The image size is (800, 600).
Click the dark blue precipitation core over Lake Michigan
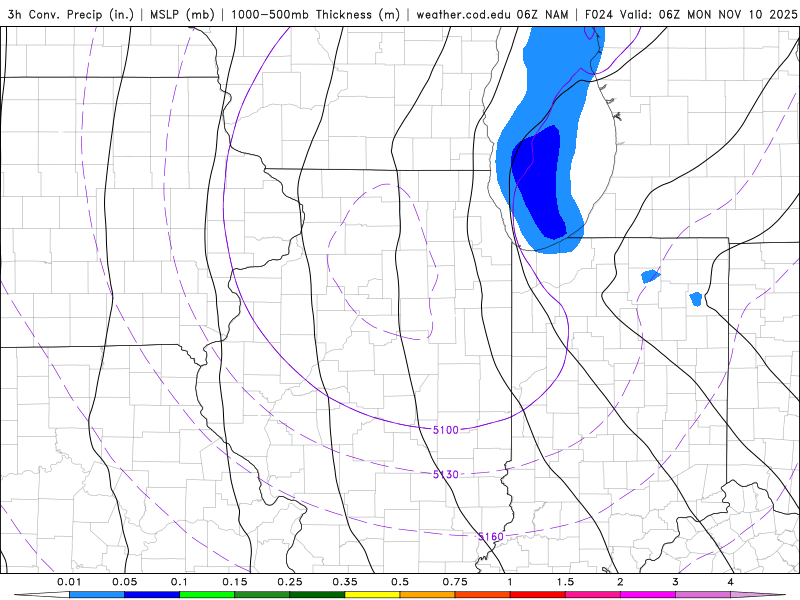[540, 181]
